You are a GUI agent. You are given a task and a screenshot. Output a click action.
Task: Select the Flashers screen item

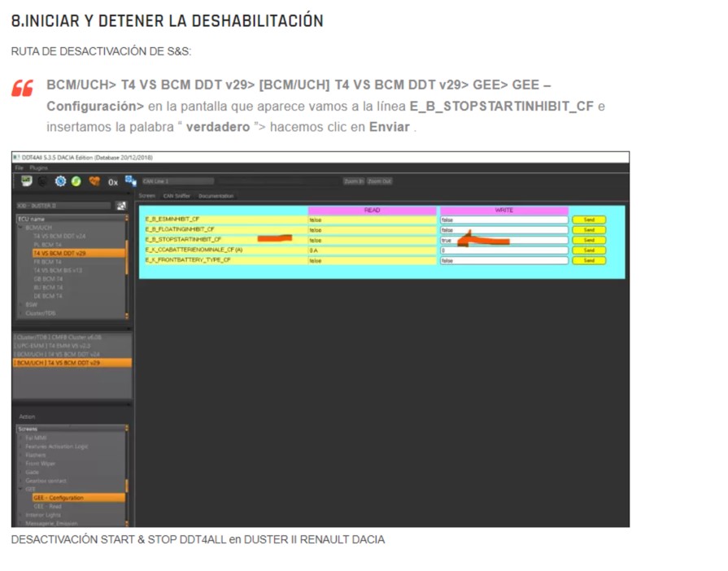tap(35, 455)
